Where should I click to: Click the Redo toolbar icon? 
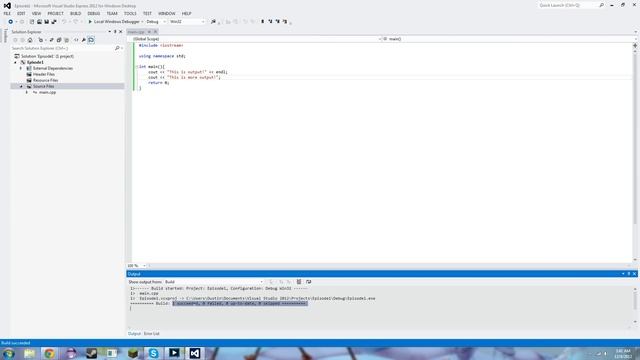76,22
